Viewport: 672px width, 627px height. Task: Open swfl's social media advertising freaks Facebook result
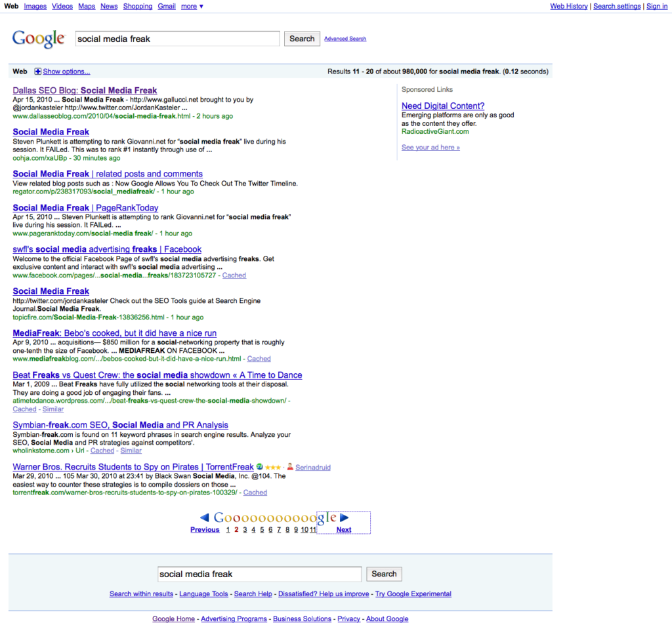pos(107,249)
